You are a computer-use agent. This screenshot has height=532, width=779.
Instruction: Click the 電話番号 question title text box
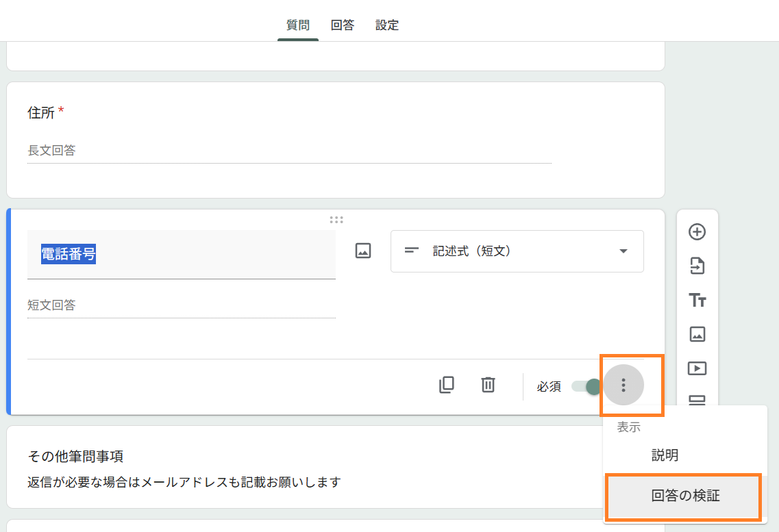click(x=137, y=252)
